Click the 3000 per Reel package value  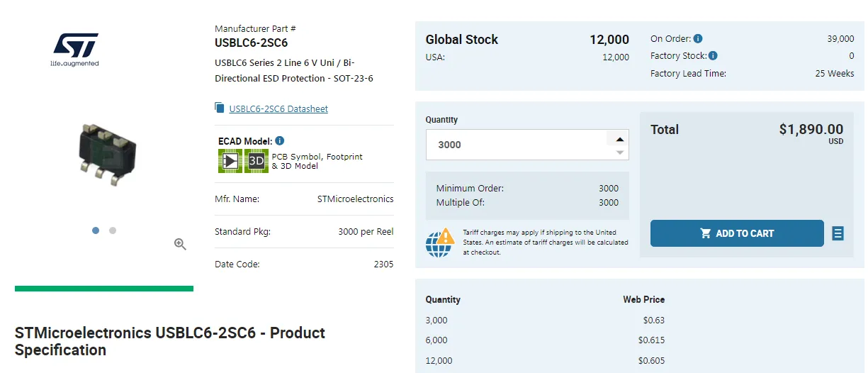(366, 232)
